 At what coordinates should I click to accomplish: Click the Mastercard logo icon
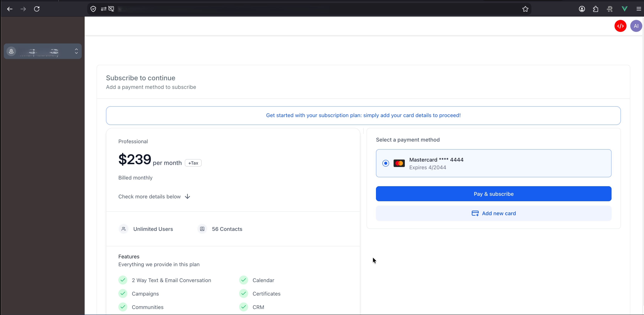point(399,163)
